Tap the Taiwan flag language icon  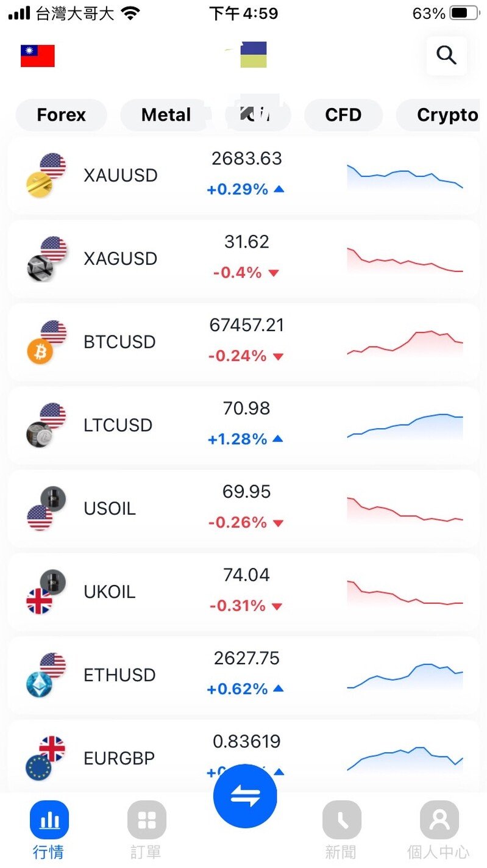[x=38, y=56]
